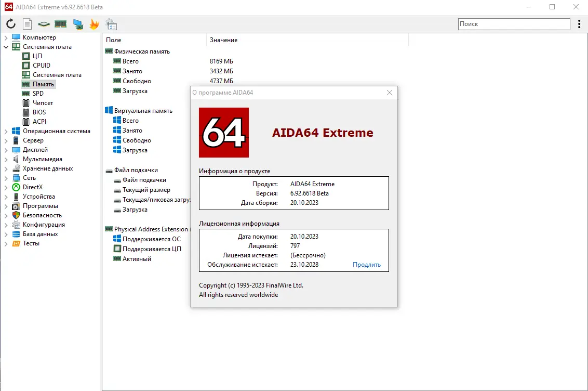Click the memory module toolbar icon
Screen dimensions: 588x391
60,24
